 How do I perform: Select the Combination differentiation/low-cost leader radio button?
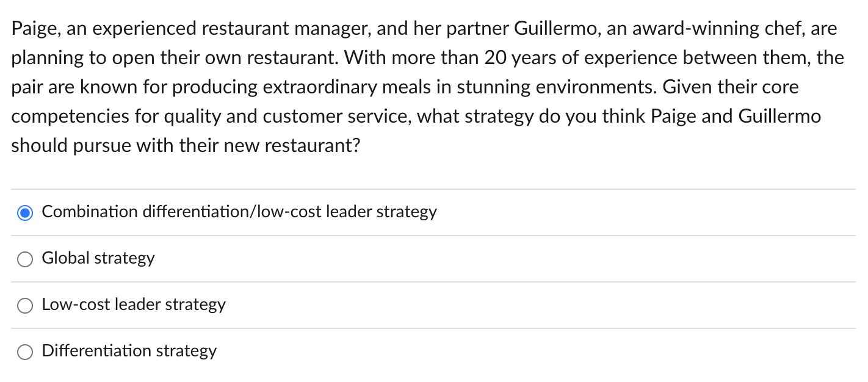[x=25, y=213]
